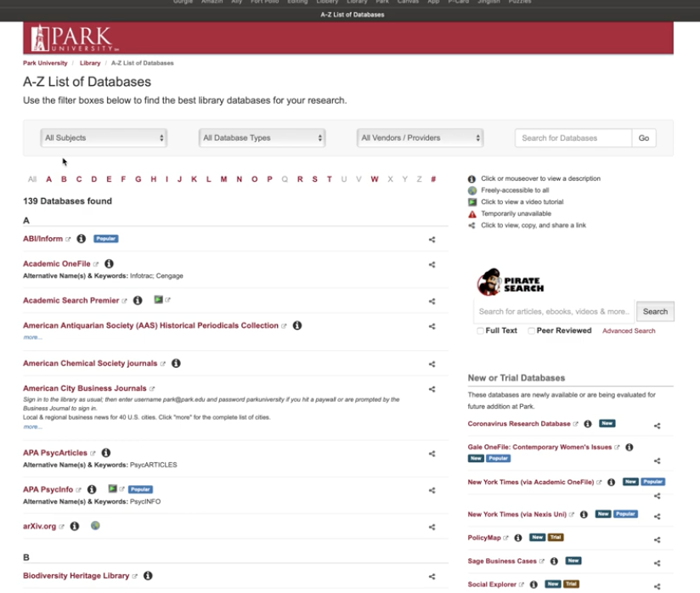Check the Full Text checkbox
The image size is (700, 593).
tap(480, 330)
